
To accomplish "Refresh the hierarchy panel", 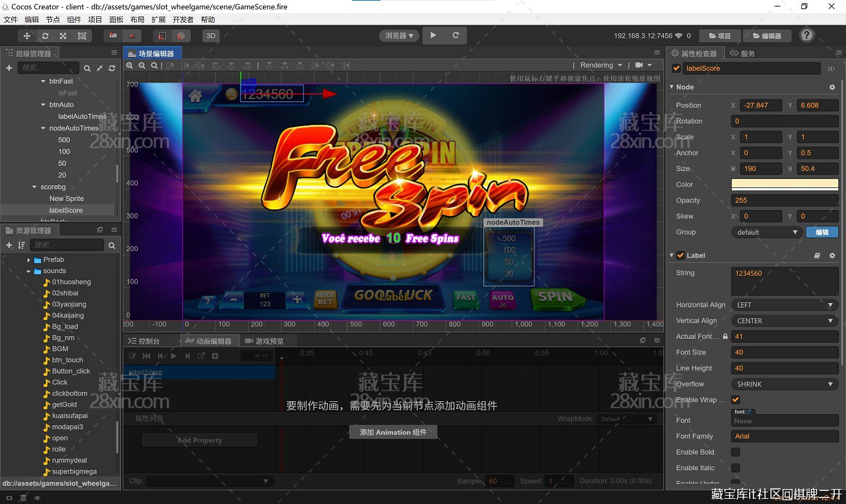I will 112,68.
